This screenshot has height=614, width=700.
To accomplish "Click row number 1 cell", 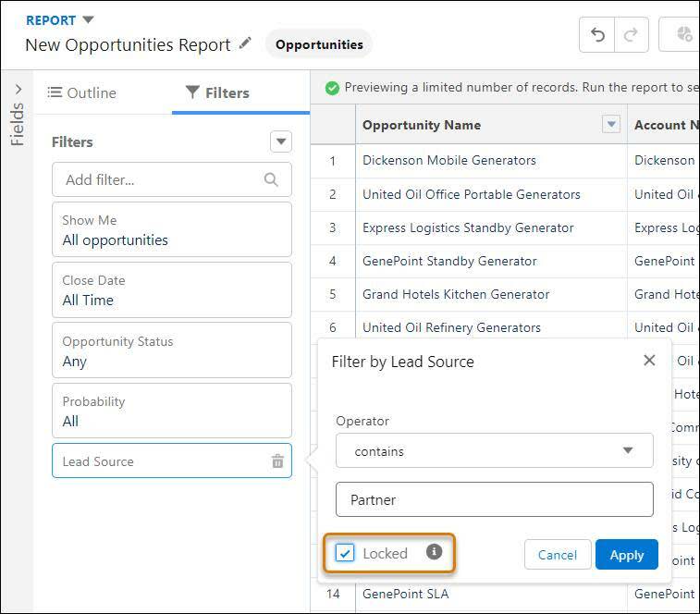I will 333,161.
